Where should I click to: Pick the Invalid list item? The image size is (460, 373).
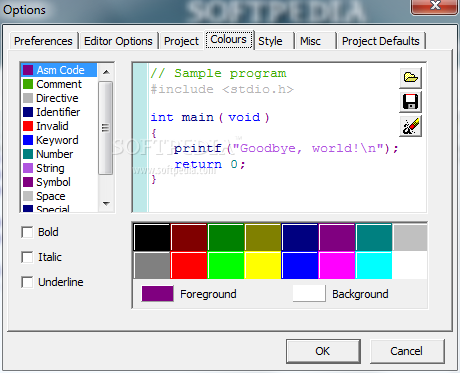(x=59, y=126)
